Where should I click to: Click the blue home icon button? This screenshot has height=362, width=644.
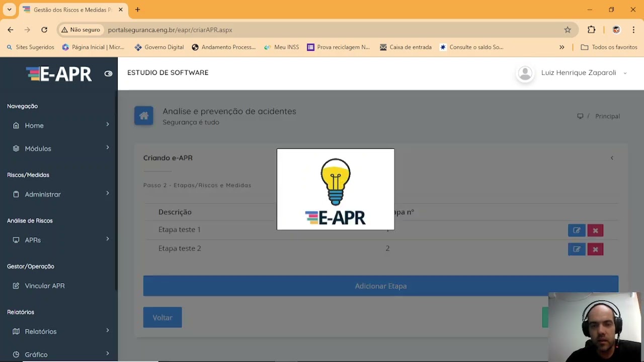click(x=144, y=116)
